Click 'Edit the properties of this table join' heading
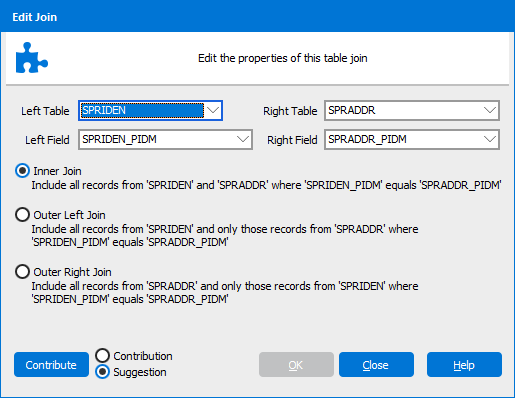Image resolution: width=515 pixels, height=398 pixels. 283,58
